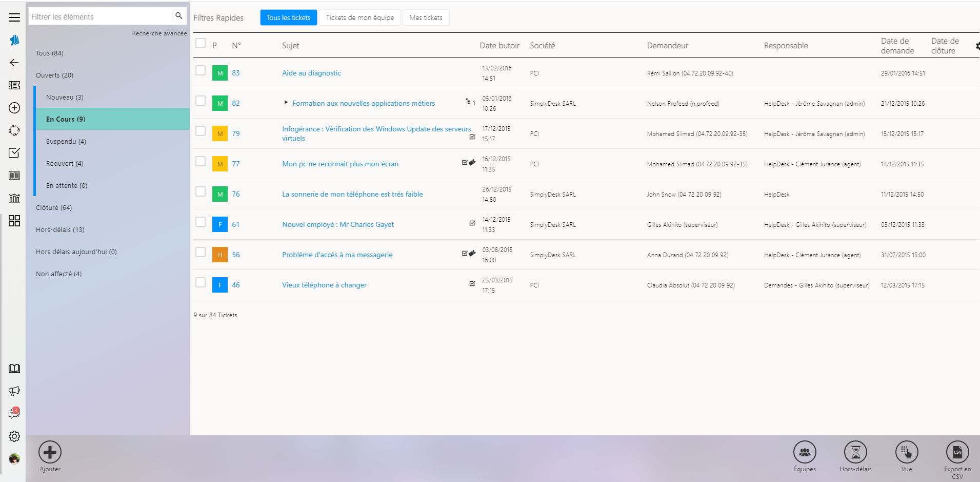980x482 pixels.
Task: Select En attente (0) category
Action: tap(67, 186)
